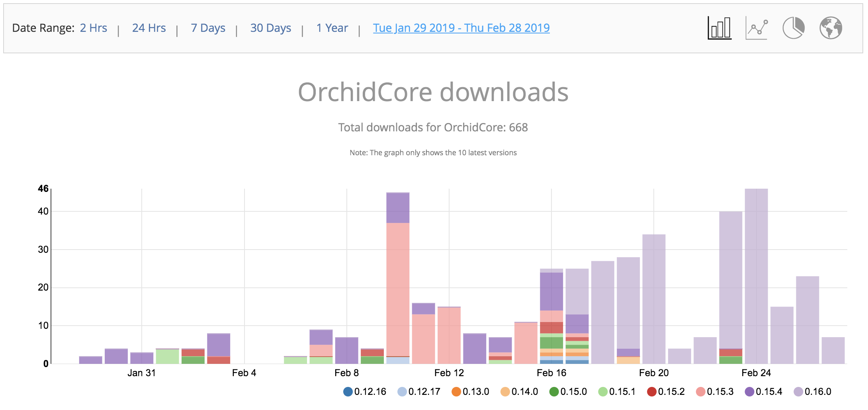868x410 pixels.
Task: Switch to line chart view
Action: [x=757, y=29]
